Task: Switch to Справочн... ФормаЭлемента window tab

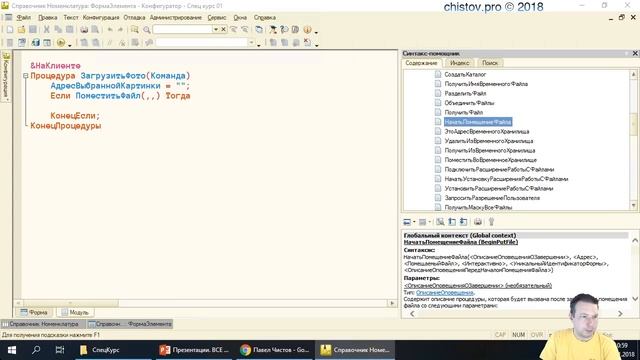Action: (130, 324)
